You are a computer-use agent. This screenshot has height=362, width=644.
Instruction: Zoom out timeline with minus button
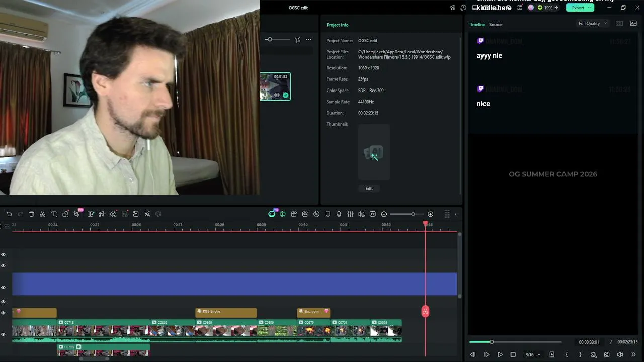384,214
